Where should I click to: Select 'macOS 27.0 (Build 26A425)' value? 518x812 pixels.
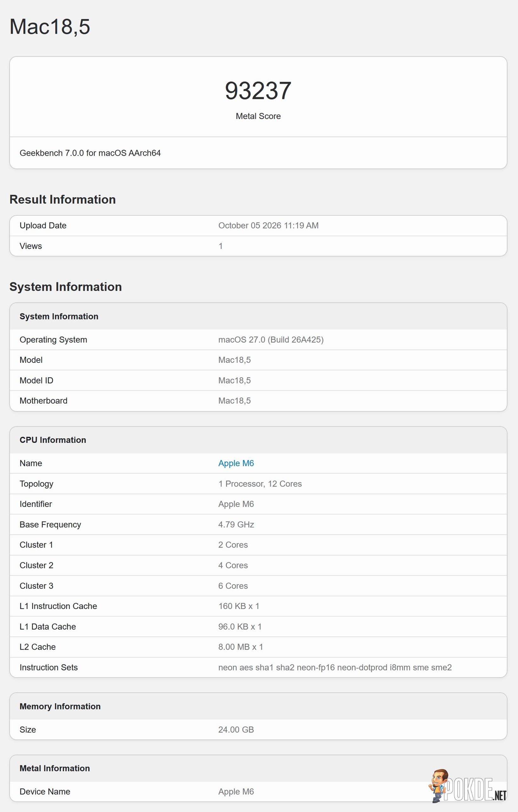pyautogui.click(x=271, y=340)
